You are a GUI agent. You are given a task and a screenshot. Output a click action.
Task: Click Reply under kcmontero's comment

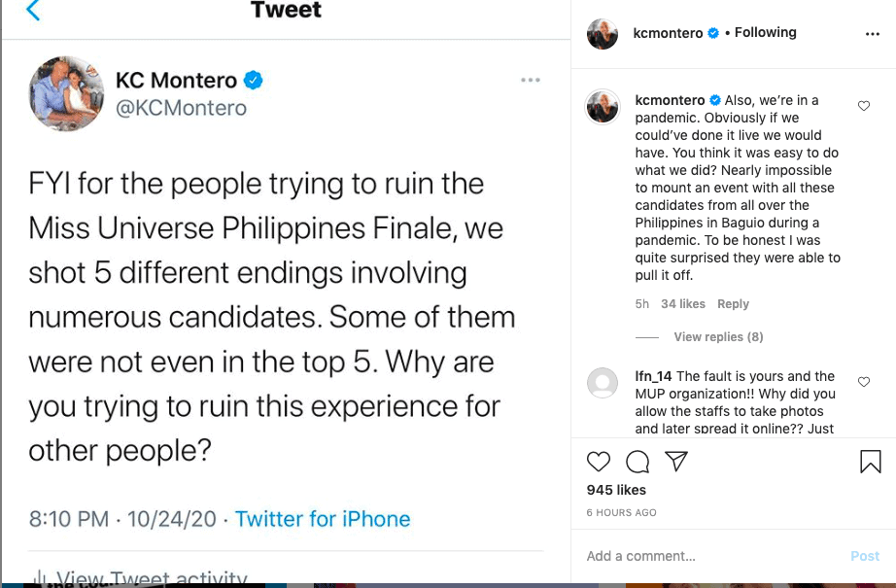[x=733, y=304]
